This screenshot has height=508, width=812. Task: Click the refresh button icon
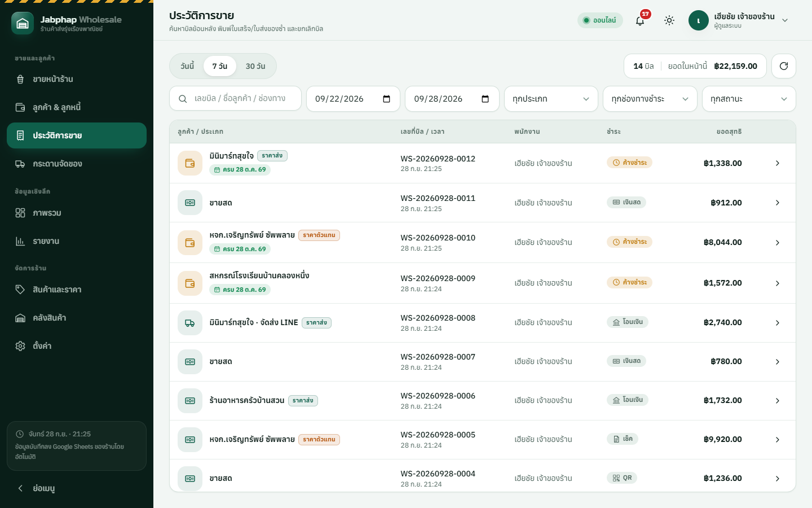[784, 66]
